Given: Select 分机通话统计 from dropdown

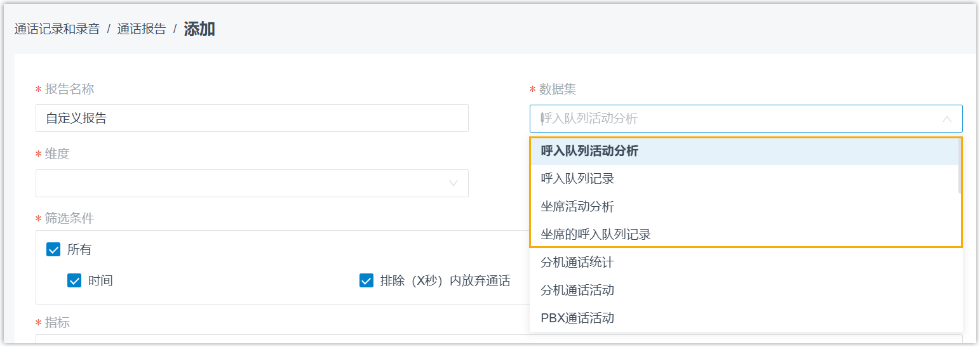Looking at the screenshot, I should (x=577, y=263).
